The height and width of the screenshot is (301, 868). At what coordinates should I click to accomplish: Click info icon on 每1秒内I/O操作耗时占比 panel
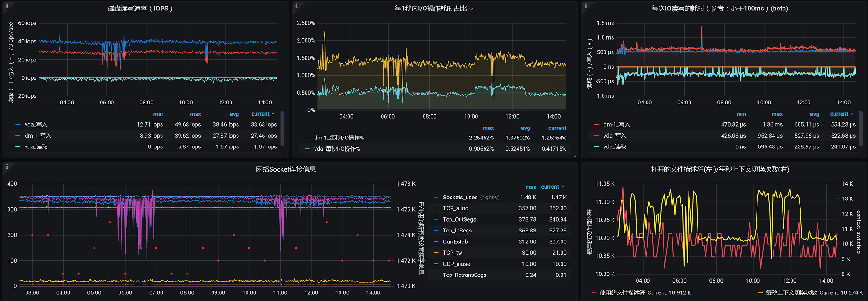click(x=296, y=6)
